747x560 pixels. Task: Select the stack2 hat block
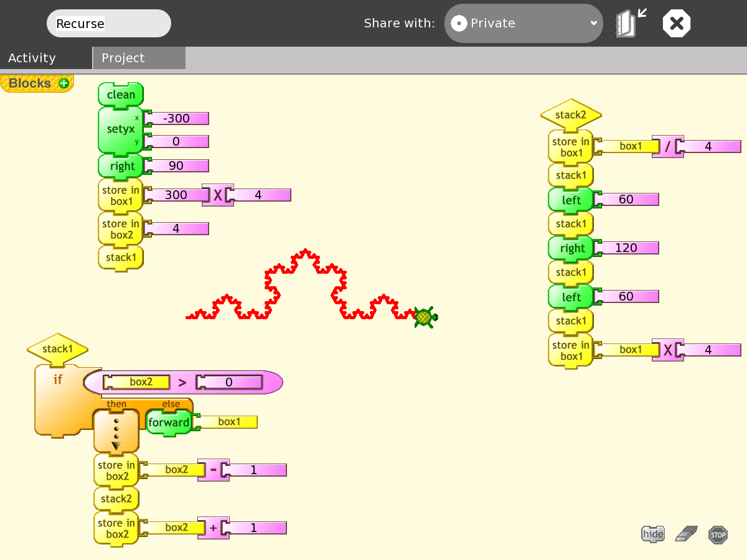click(571, 114)
